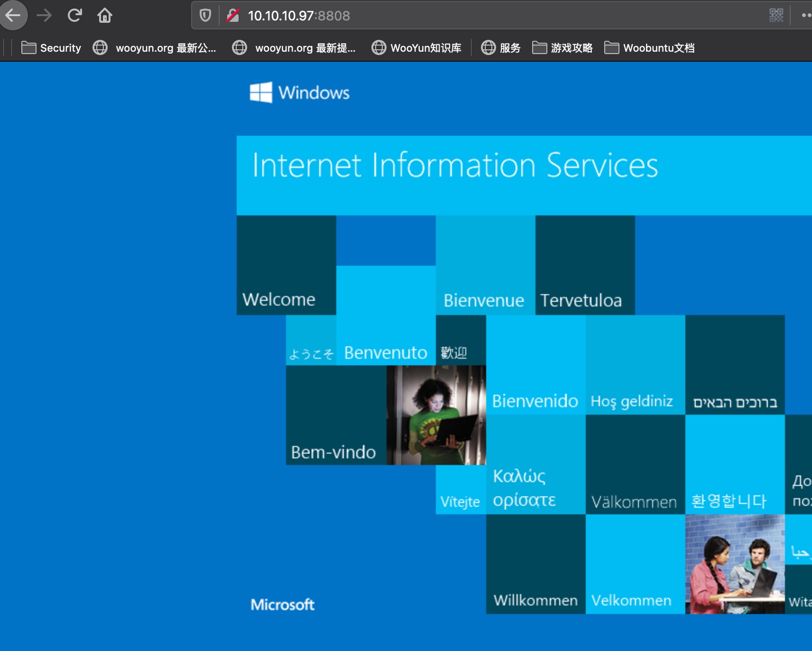Click the photo of woman holding laptop
This screenshot has height=651, width=812.
pyautogui.click(x=436, y=415)
